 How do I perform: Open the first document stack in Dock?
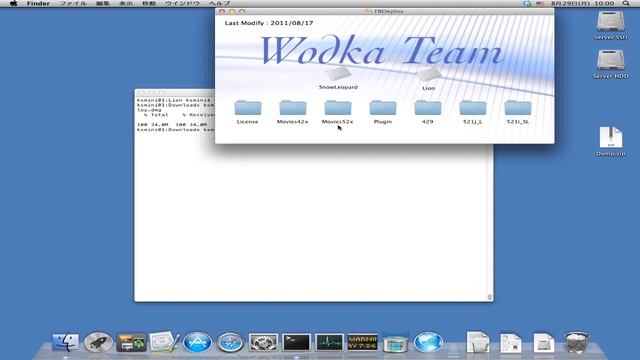click(478, 342)
